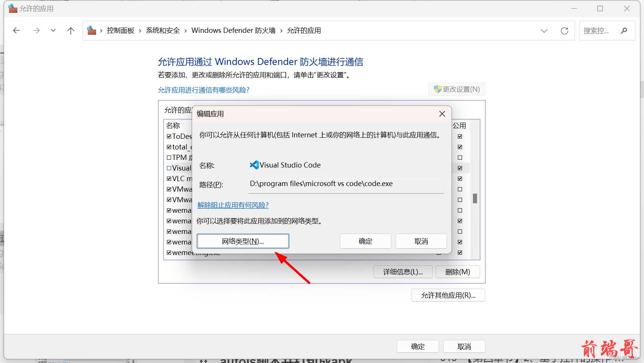644x363 pixels.
Task: Expand the address bar history dropdown
Action: coord(544,31)
